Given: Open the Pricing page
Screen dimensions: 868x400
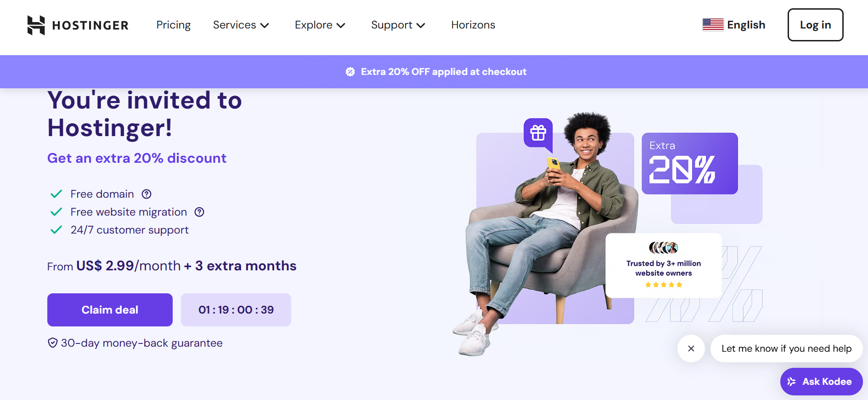Looking at the screenshot, I should click(173, 25).
